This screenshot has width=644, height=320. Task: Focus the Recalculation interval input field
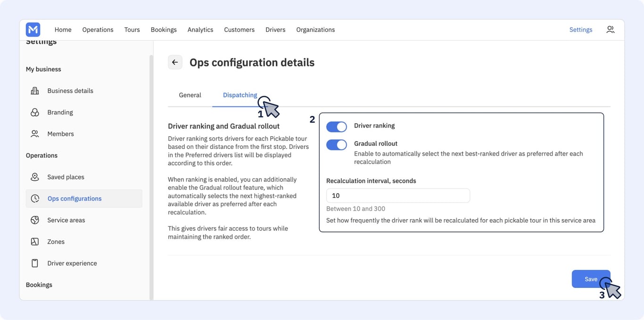coord(398,196)
